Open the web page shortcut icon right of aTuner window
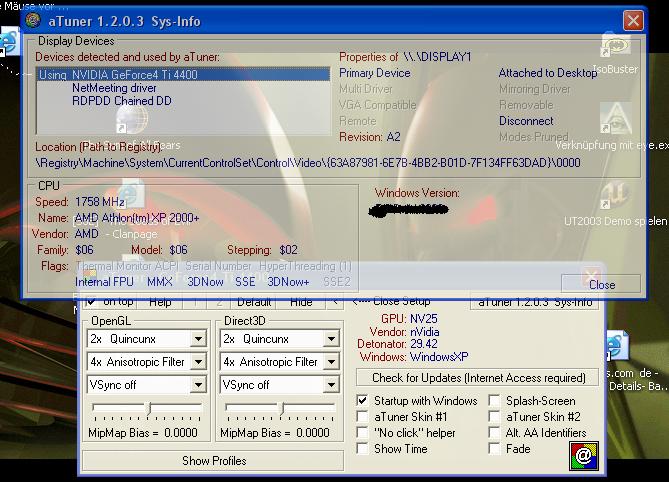The height and width of the screenshot is (482, 669). 617,346
